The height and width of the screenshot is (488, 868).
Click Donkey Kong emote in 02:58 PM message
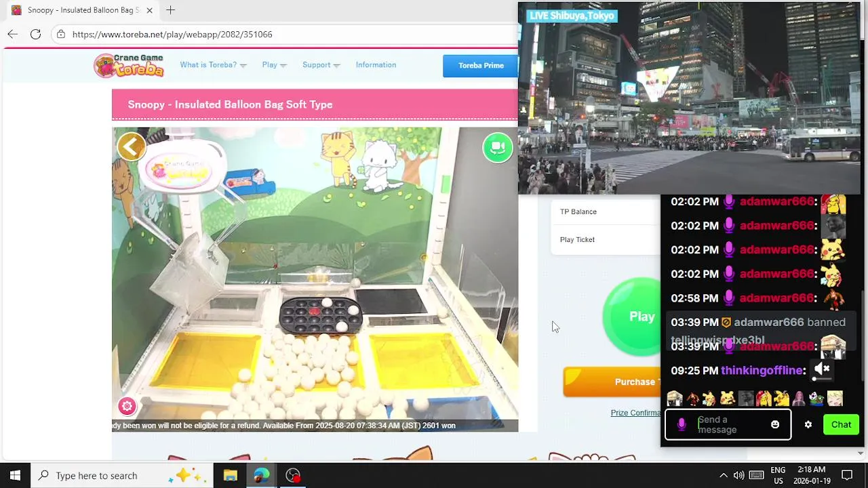tap(833, 298)
